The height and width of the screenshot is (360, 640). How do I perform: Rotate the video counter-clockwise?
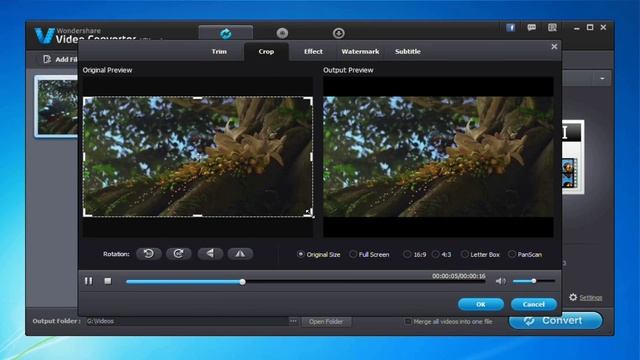click(x=149, y=254)
